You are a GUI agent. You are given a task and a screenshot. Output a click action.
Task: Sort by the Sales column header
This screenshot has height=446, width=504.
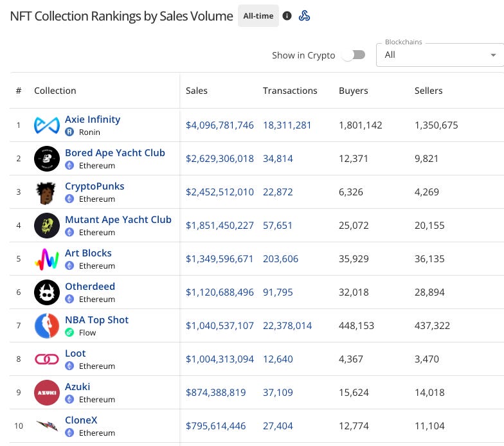click(197, 91)
